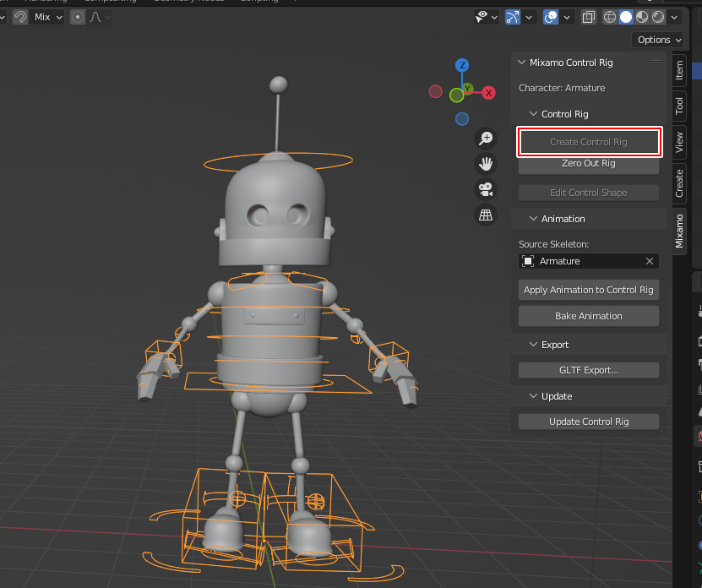Open the Mix dropdown

47,17
